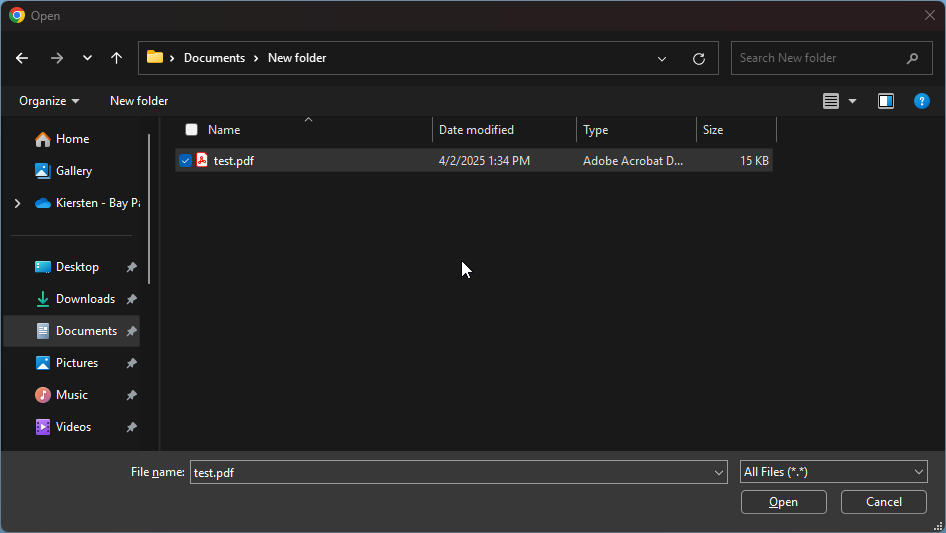Click the Chrome icon in the title bar
The image size is (946, 533).
[x=17, y=15]
